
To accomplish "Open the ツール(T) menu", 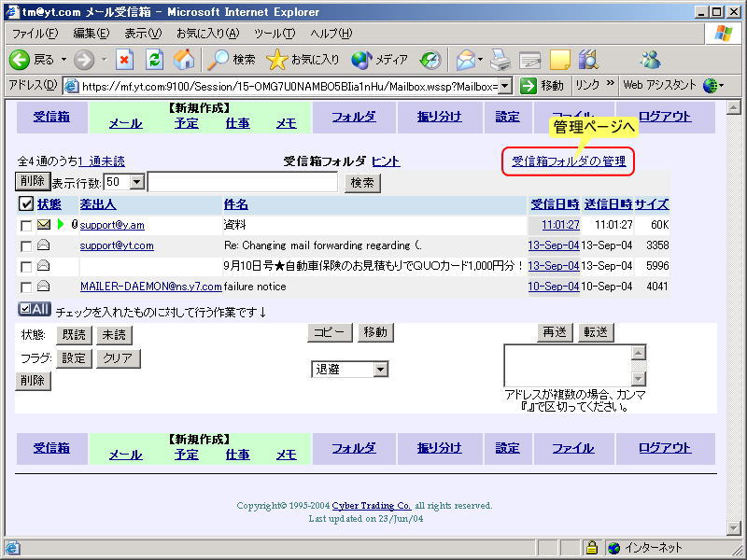I will 275,34.
